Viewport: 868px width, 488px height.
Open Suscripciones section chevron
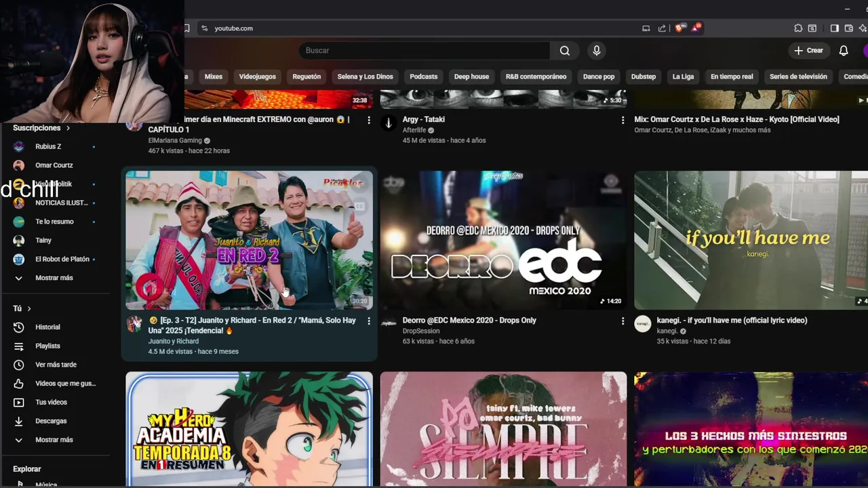(68, 128)
